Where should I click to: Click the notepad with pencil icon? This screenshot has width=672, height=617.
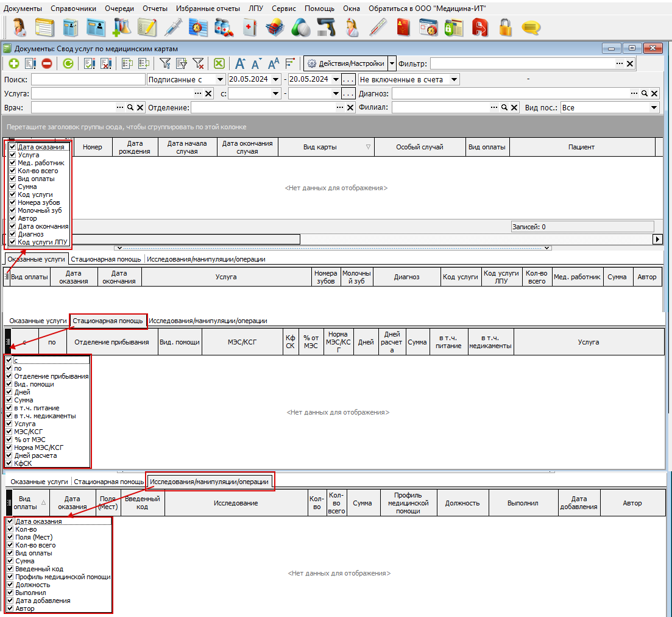click(147, 28)
